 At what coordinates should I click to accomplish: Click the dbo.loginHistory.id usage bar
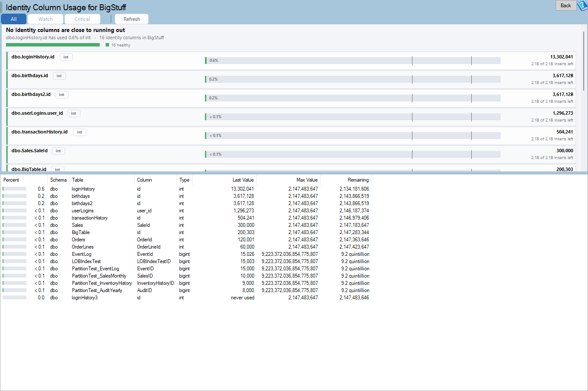click(x=353, y=61)
